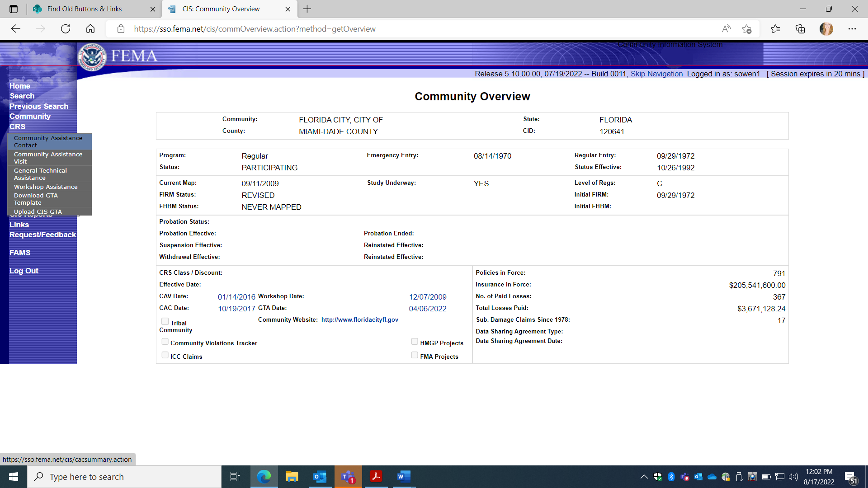Screen dimensions: 868x488
Task: Toggle the FMA Projects checkbox
Action: click(415, 355)
